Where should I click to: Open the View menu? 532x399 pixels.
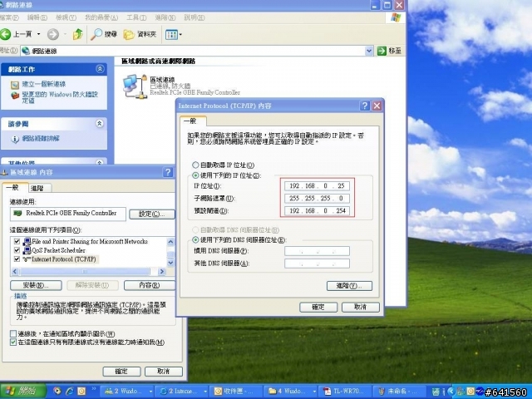click(x=66, y=17)
